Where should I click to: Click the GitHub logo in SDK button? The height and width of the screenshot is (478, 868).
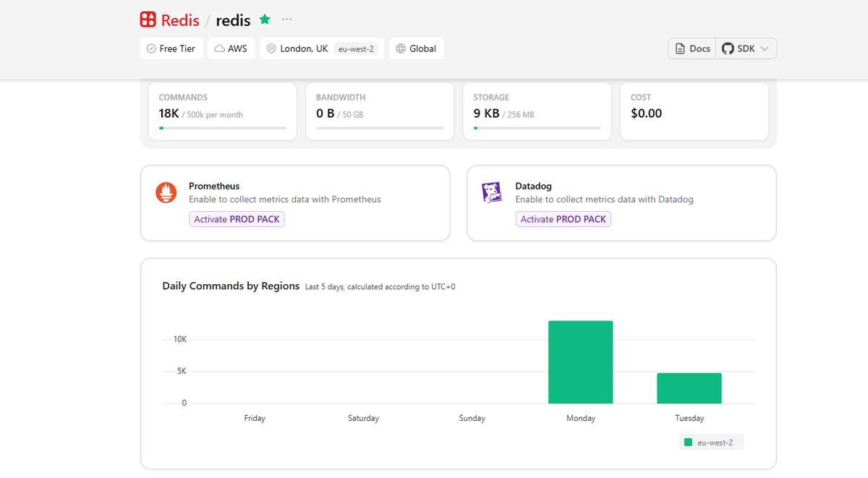(728, 48)
